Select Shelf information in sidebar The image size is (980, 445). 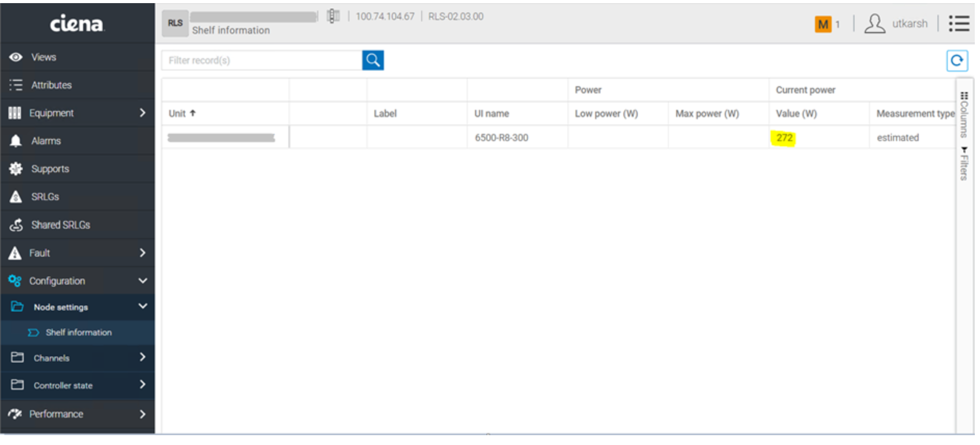(78, 332)
